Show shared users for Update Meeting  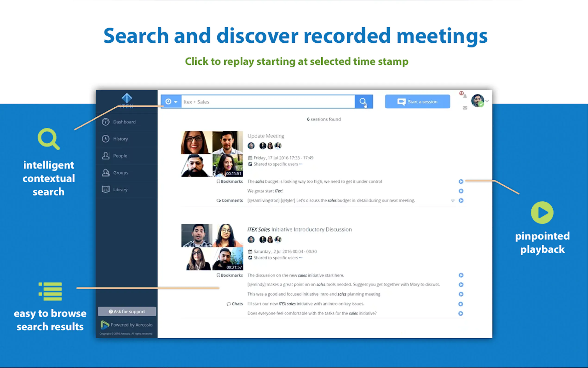click(301, 164)
